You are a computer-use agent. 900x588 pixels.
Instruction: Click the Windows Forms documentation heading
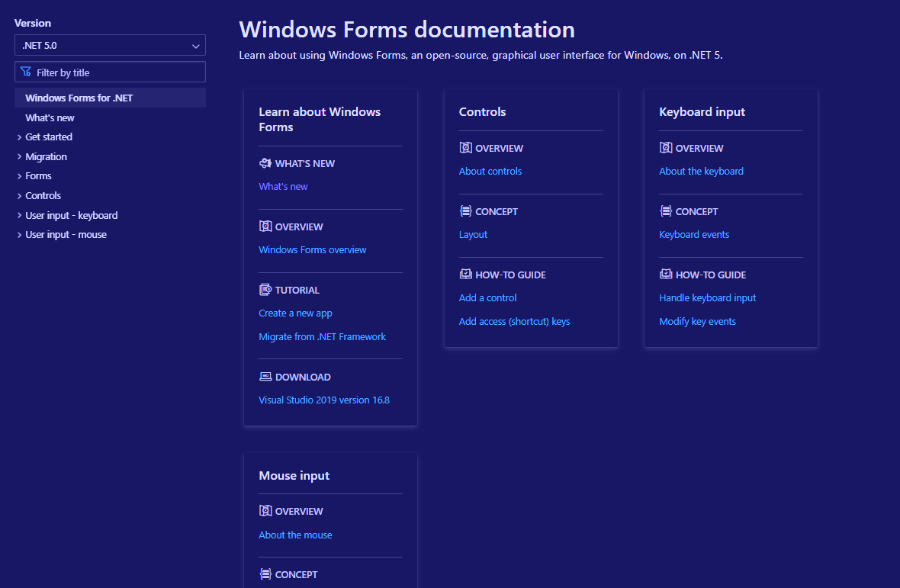(407, 30)
